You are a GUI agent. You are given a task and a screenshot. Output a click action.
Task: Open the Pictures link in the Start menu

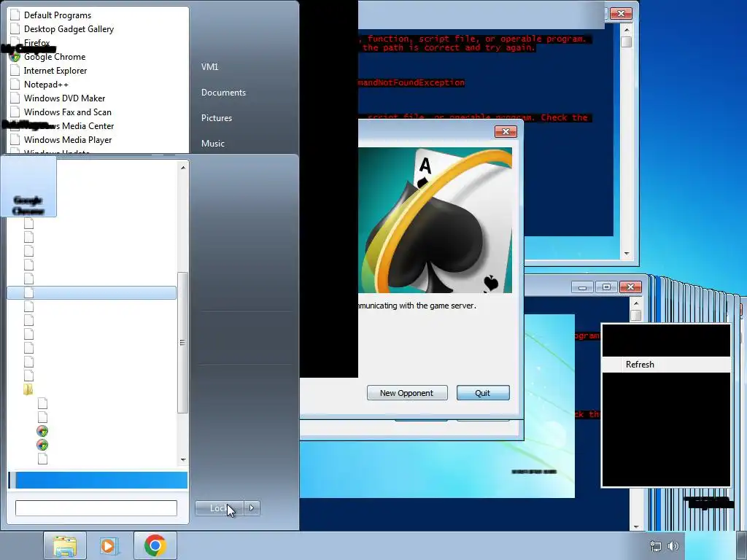coord(216,117)
